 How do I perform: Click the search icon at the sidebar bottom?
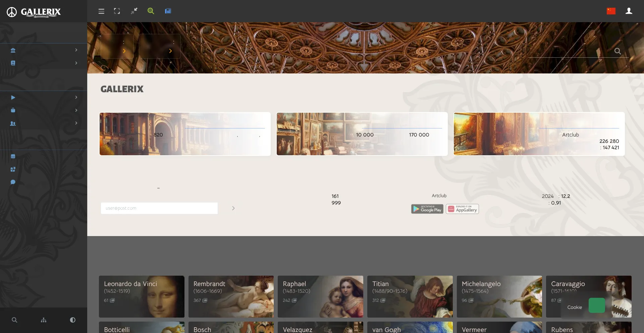click(14, 320)
